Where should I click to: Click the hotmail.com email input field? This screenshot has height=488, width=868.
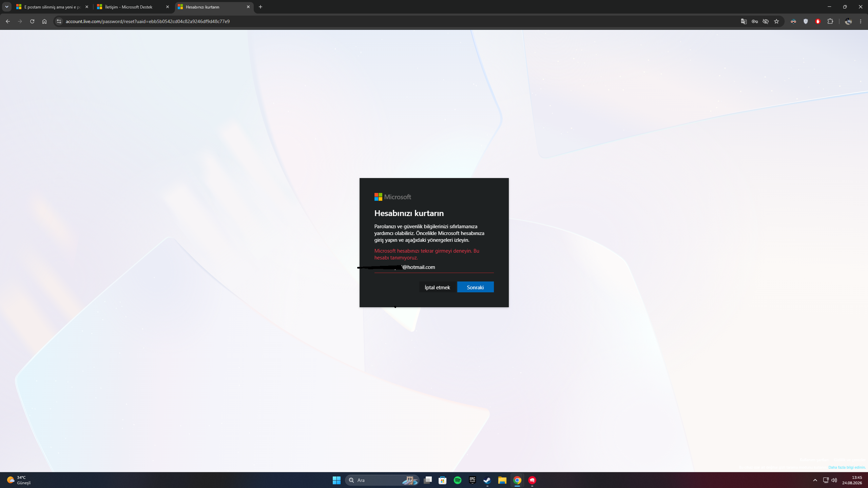434,267
